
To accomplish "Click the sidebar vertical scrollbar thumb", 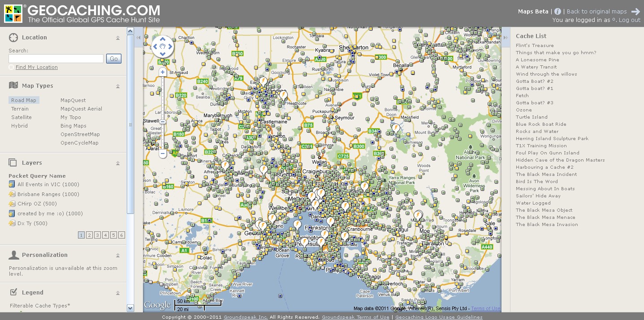I will [130, 125].
